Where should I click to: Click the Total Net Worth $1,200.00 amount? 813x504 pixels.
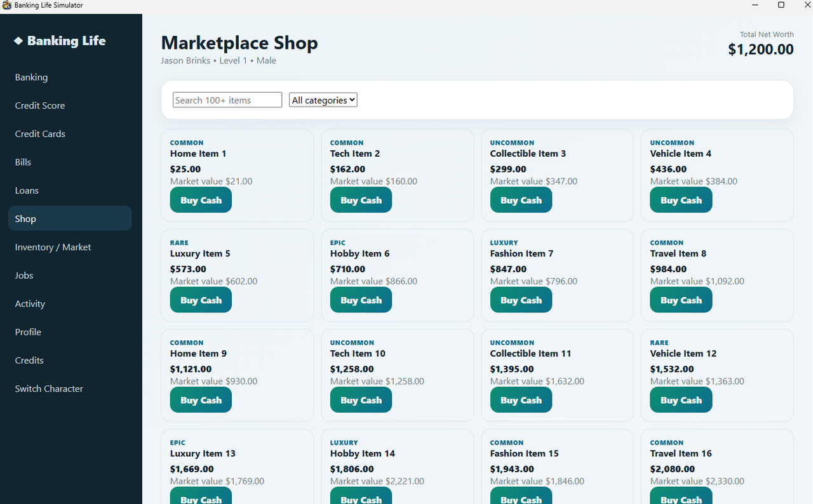point(761,50)
